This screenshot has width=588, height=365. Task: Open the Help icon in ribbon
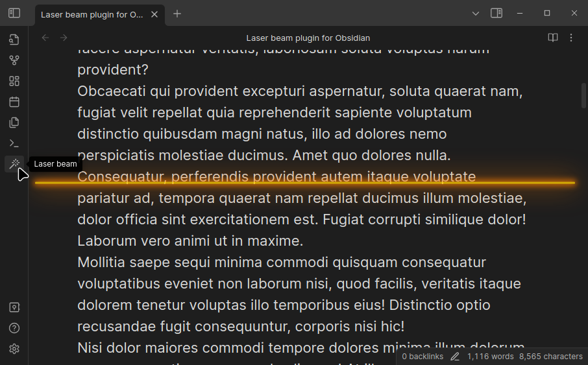pos(14,328)
